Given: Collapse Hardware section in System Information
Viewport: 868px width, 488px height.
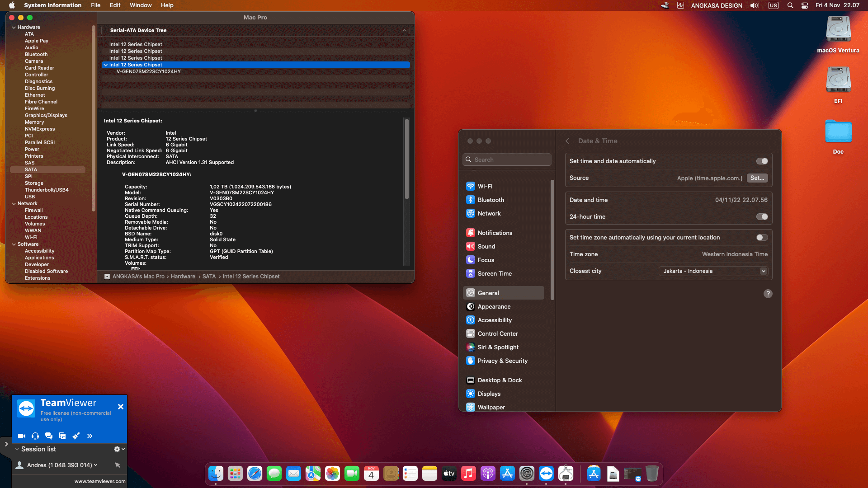Looking at the screenshot, I should [14, 28].
